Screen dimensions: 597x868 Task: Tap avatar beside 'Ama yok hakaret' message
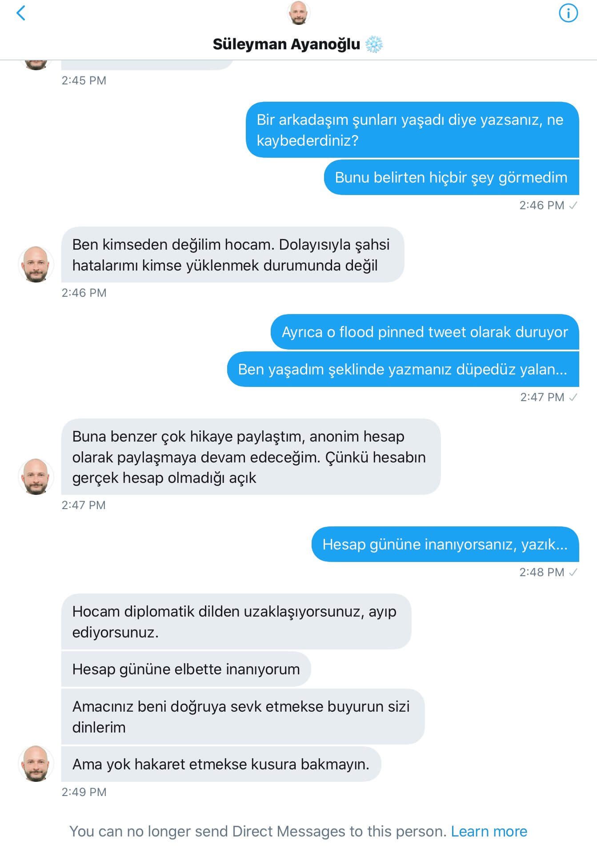(x=36, y=763)
